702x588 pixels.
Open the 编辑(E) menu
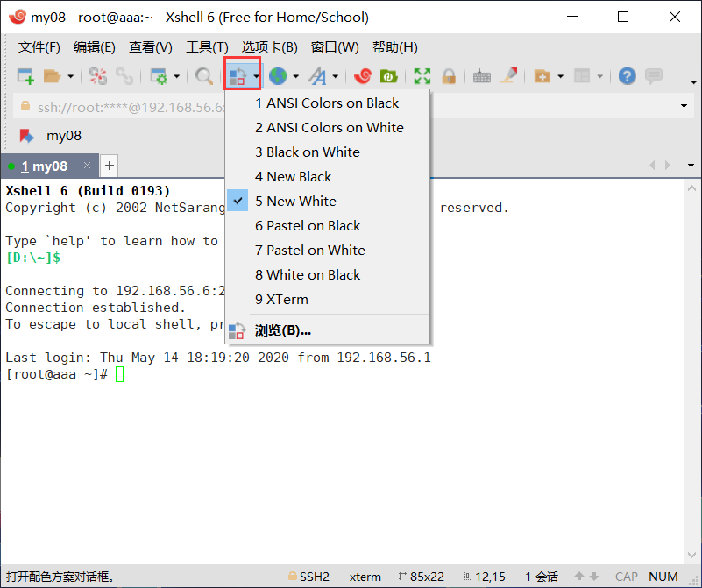[94, 47]
